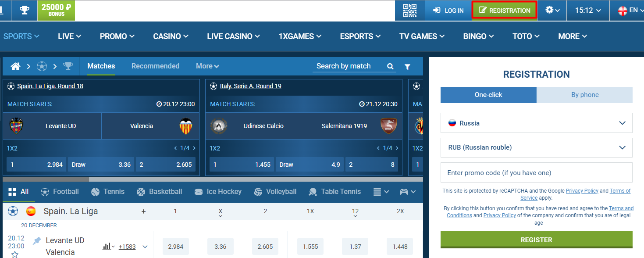This screenshot has width=644, height=258.
Task: Open the TV GAMES menu
Action: (x=422, y=36)
